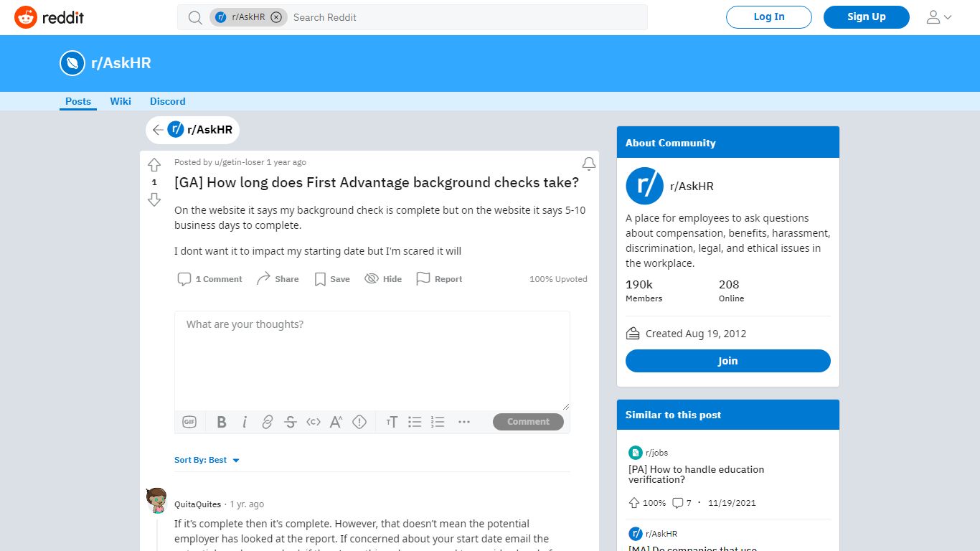Open QuitaQuites' username link
The image size is (980, 551).
198,504
